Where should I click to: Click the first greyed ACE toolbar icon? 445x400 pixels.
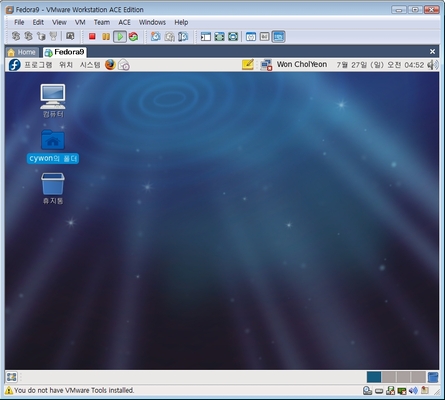(16, 36)
